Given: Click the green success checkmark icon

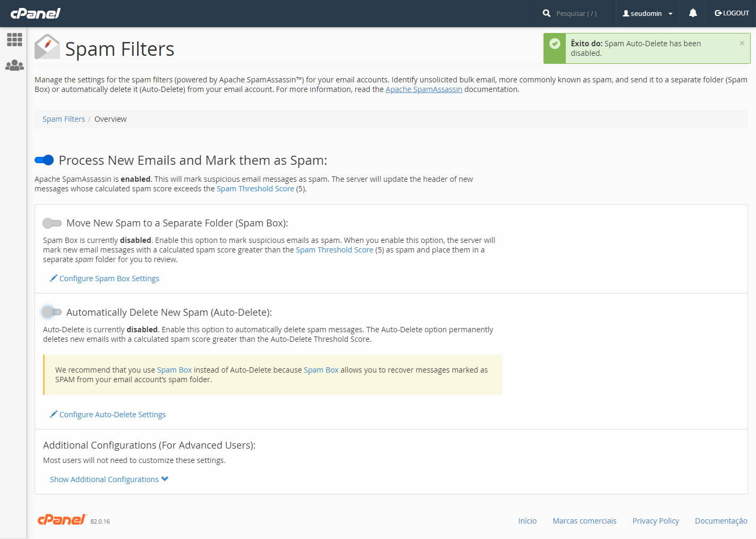Looking at the screenshot, I should (x=555, y=44).
